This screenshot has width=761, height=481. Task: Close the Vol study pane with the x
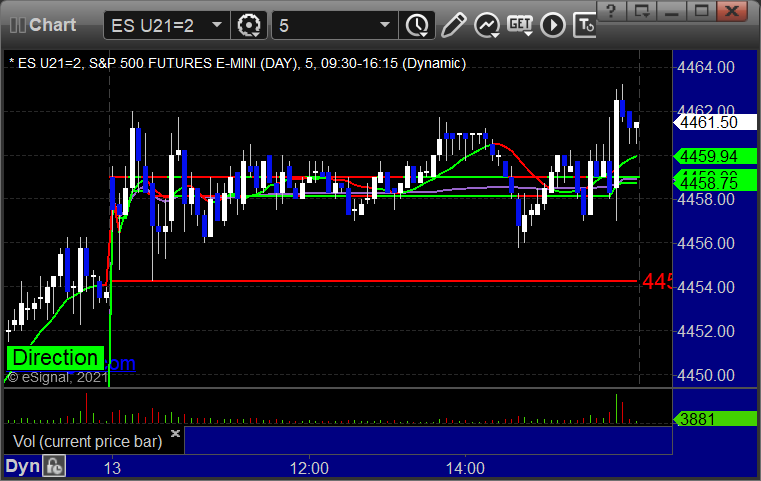(x=176, y=433)
